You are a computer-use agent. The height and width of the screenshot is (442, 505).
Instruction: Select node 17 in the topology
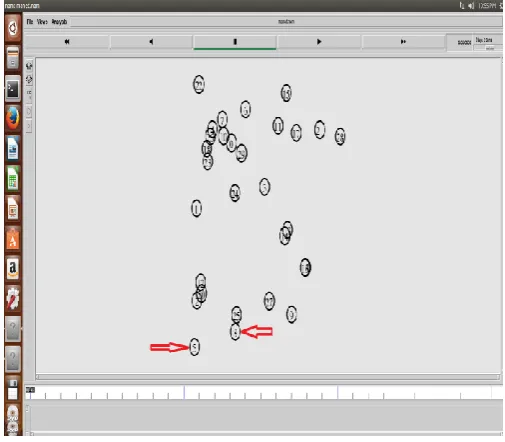pos(296,133)
